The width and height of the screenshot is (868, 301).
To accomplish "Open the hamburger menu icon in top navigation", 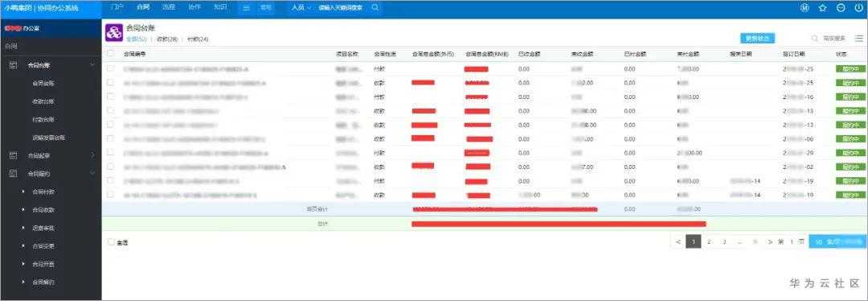I will tap(247, 8).
